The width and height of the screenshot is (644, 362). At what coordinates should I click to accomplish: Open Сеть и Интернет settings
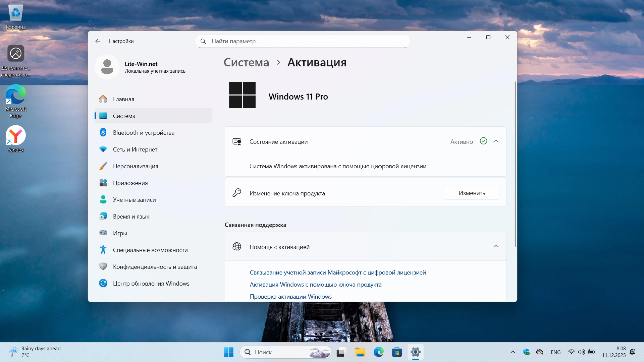point(135,149)
